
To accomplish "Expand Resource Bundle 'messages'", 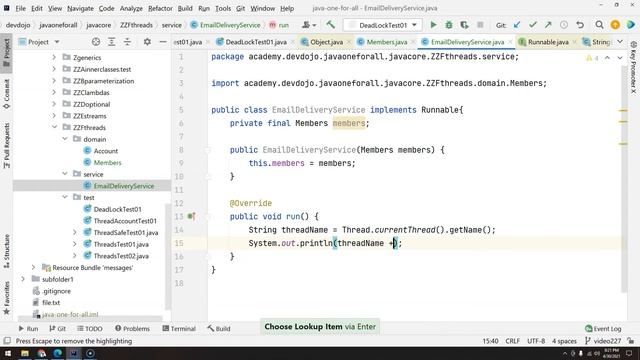I will tap(33, 268).
